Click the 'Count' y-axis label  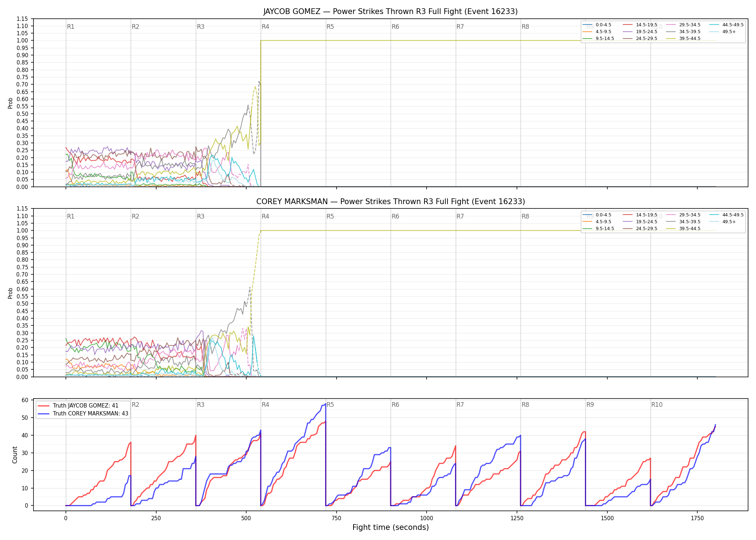pos(15,455)
